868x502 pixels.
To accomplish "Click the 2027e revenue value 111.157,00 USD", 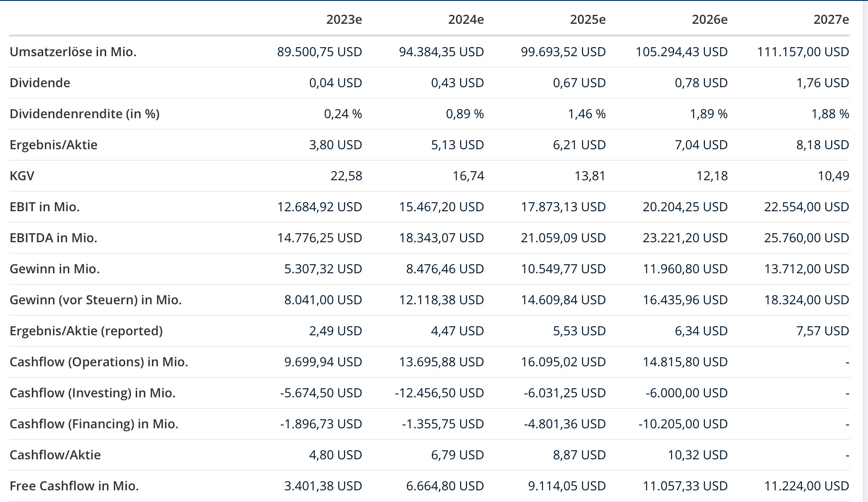I will pos(803,52).
